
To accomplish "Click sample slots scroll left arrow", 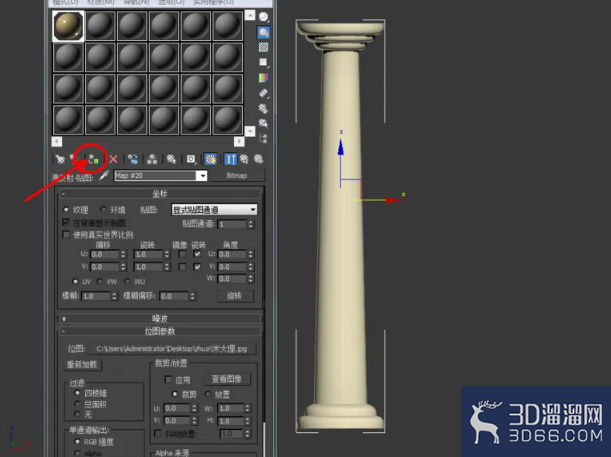I will 57,141.
